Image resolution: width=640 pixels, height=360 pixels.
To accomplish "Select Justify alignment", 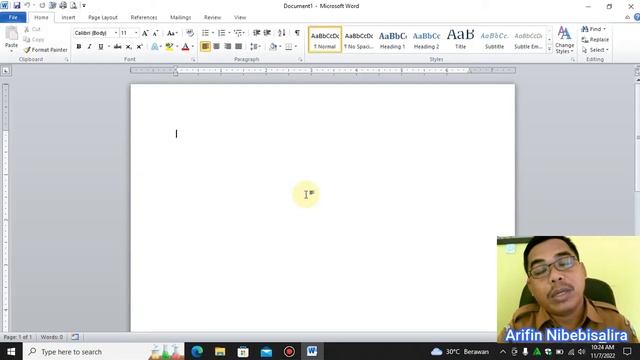I will [239, 47].
